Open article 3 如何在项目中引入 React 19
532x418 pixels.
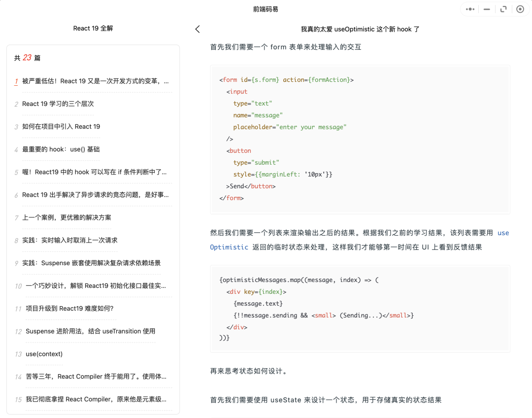click(61, 127)
